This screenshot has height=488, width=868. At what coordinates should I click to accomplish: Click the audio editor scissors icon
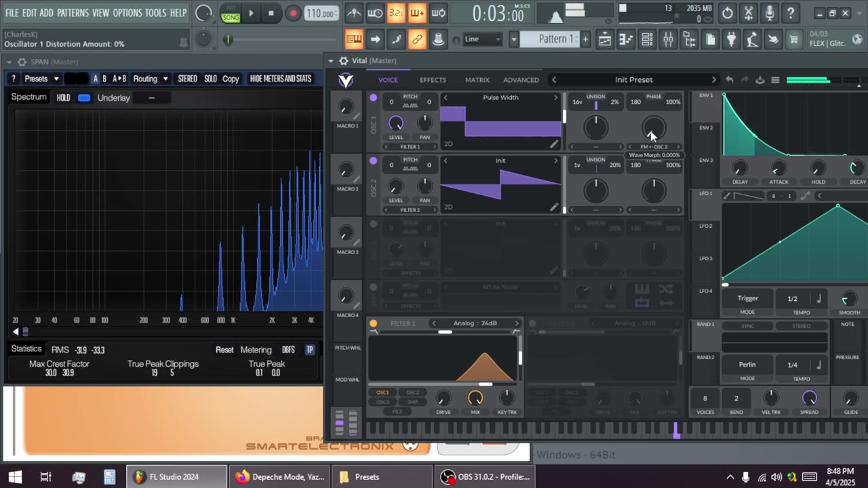(x=748, y=13)
